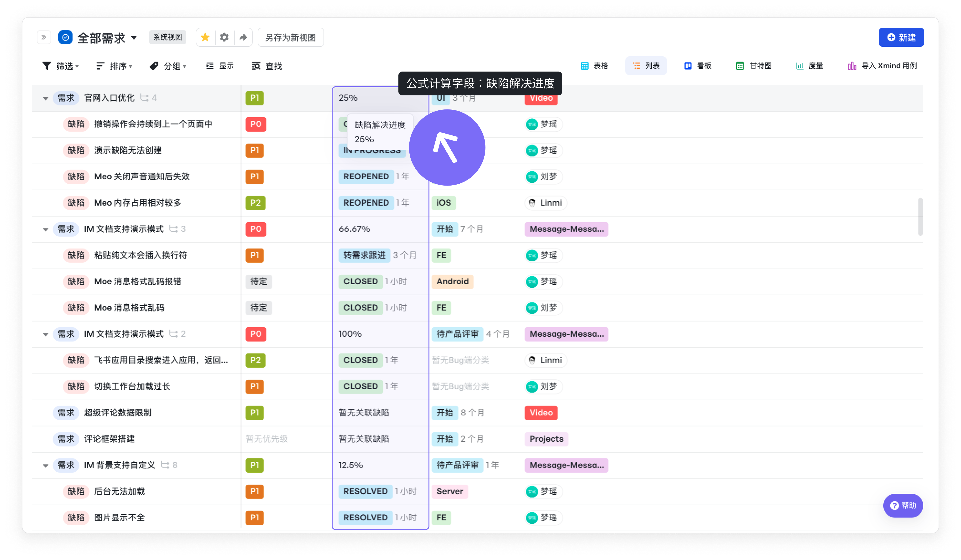Expand the collapsed sidebar chevrons
The width and height of the screenshot is (961, 560).
44,37
